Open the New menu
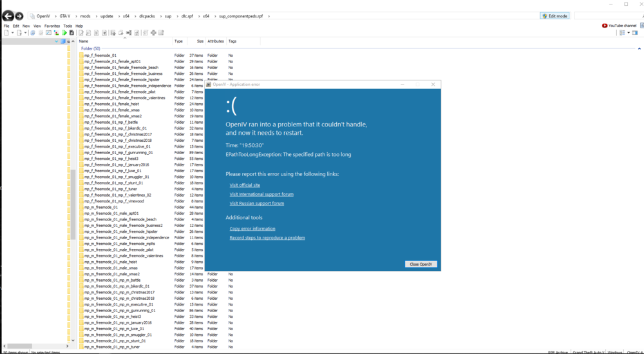The width and height of the screenshot is (644, 354). [26, 26]
